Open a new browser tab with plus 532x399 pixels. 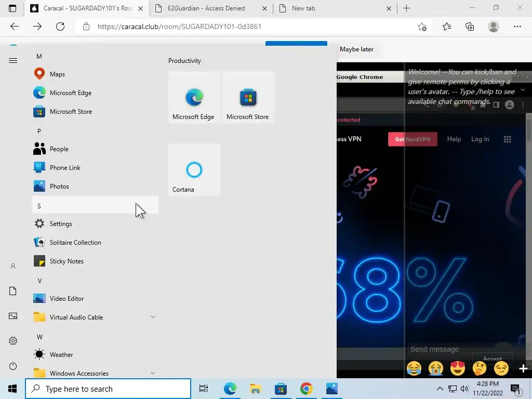point(406,8)
